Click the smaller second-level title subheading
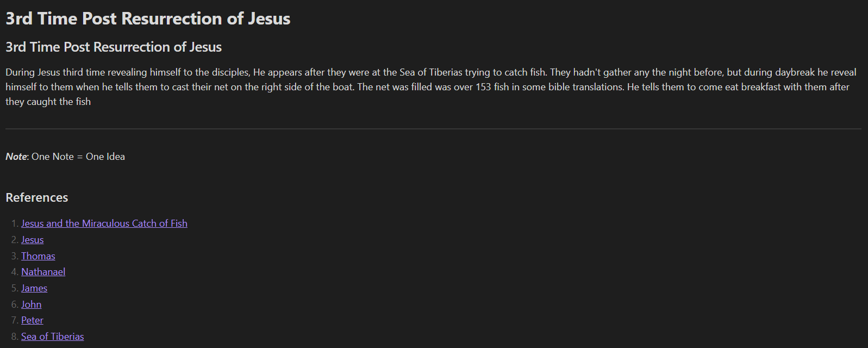This screenshot has height=348, width=868. pos(114,47)
